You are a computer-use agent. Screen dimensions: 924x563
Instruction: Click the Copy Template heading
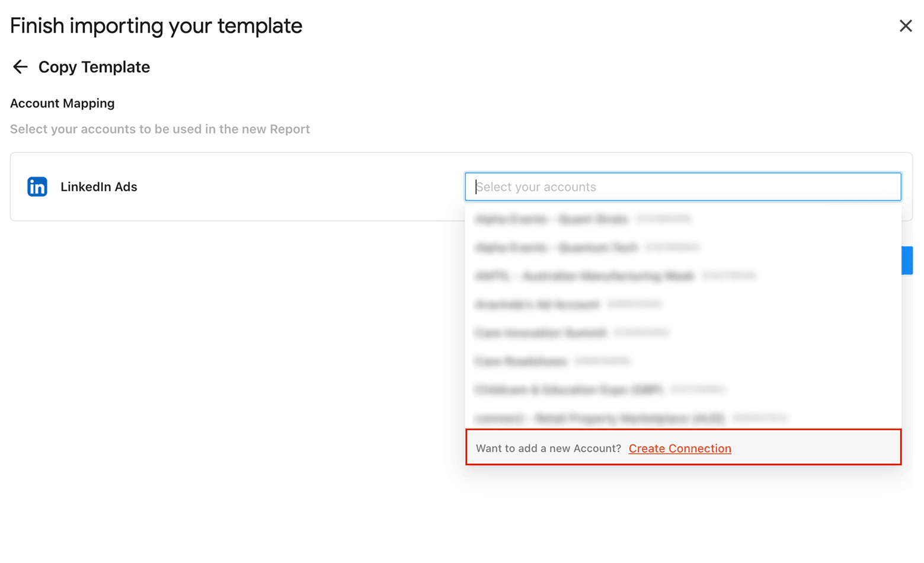click(94, 67)
